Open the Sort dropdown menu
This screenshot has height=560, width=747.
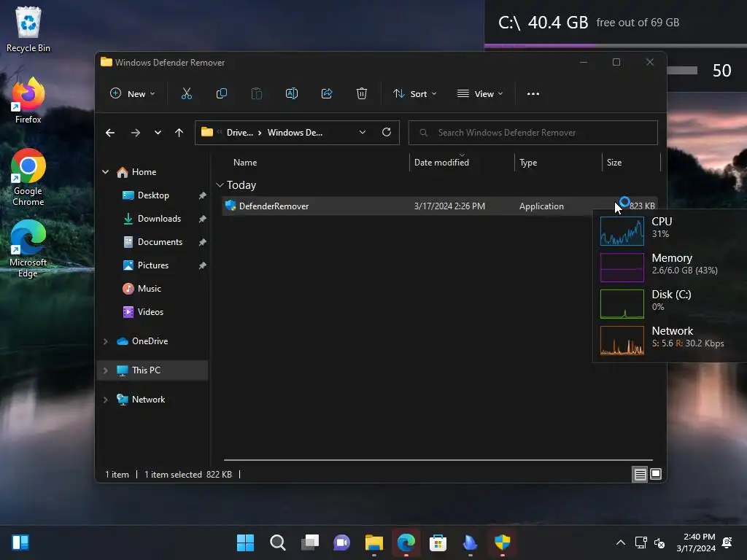pyautogui.click(x=414, y=94)
